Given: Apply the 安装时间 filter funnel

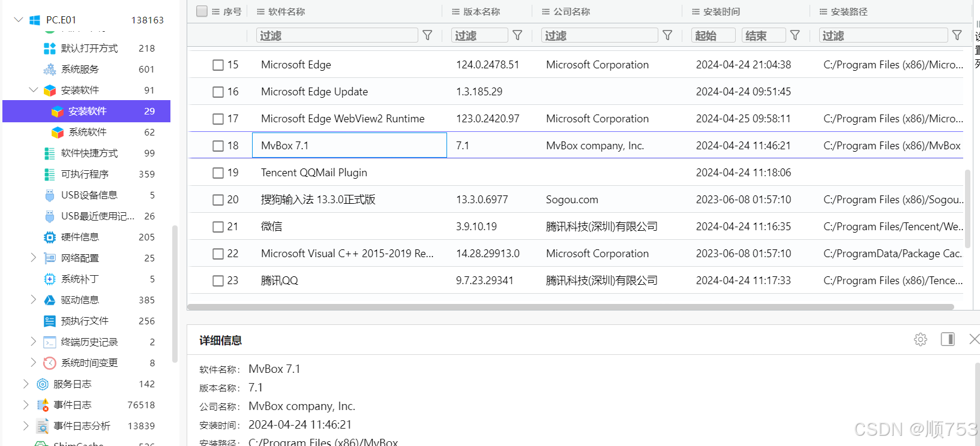Looking at the screenshot, I should [795, 35].
